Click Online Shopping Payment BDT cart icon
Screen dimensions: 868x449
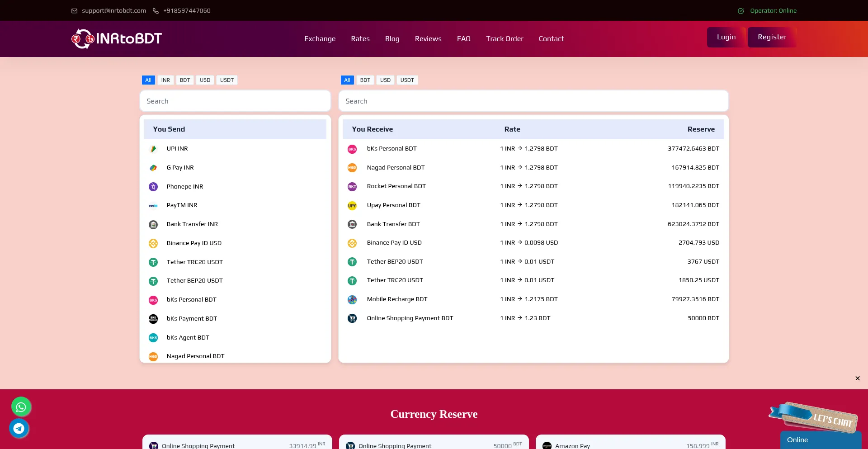352,318
